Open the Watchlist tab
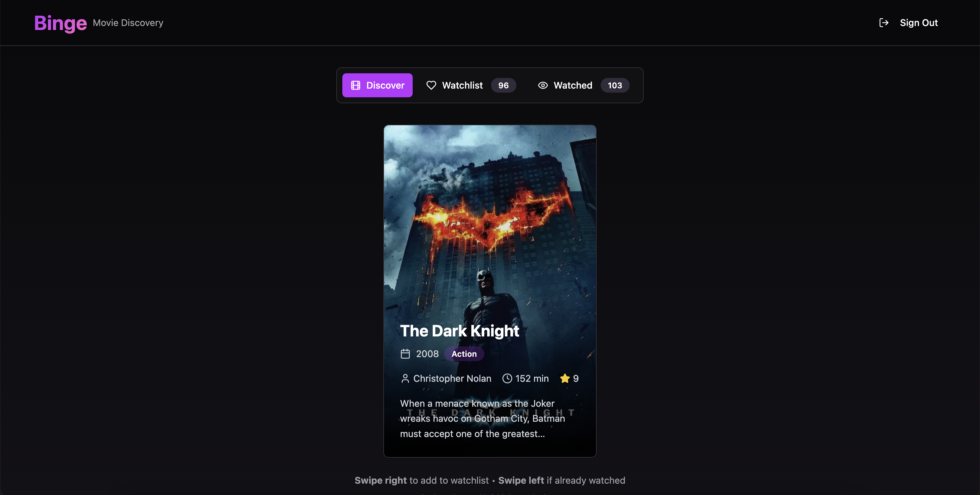 471,85
